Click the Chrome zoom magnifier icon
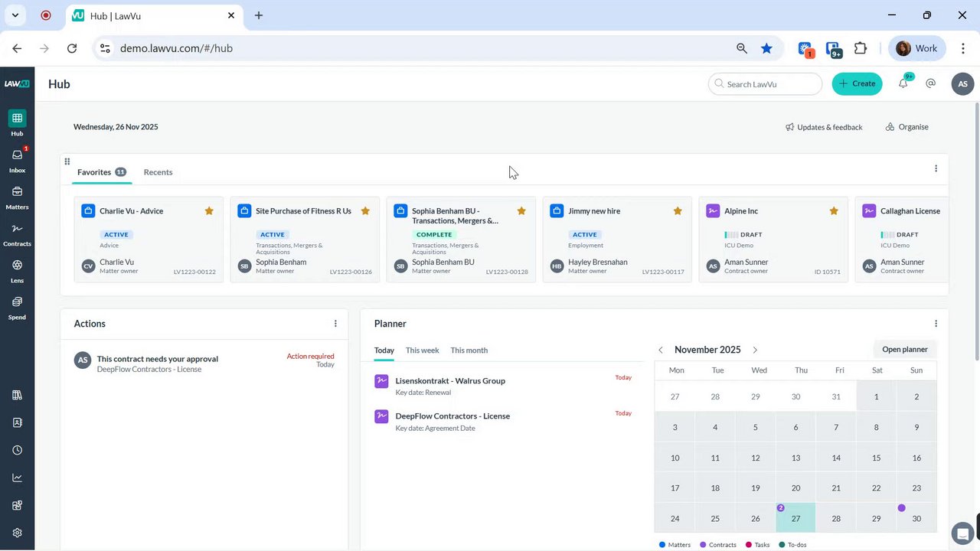The height and width of the screenshot is (551, 980). click(741, 48)
